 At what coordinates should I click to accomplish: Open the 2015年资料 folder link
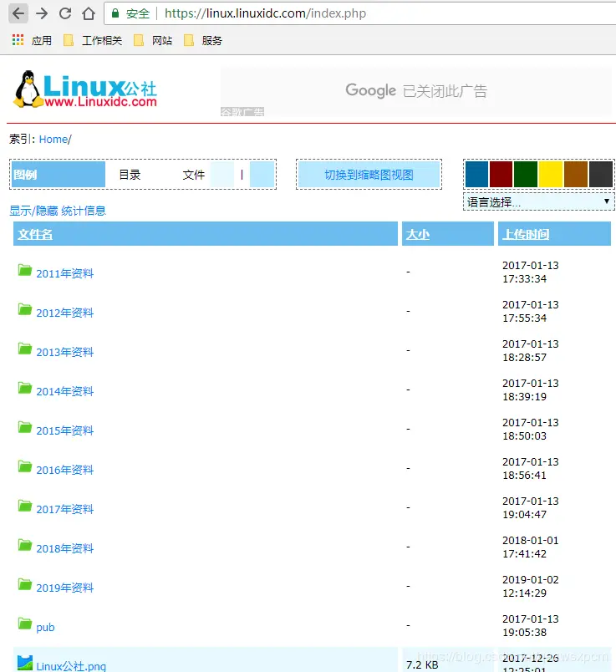(64, 430)
